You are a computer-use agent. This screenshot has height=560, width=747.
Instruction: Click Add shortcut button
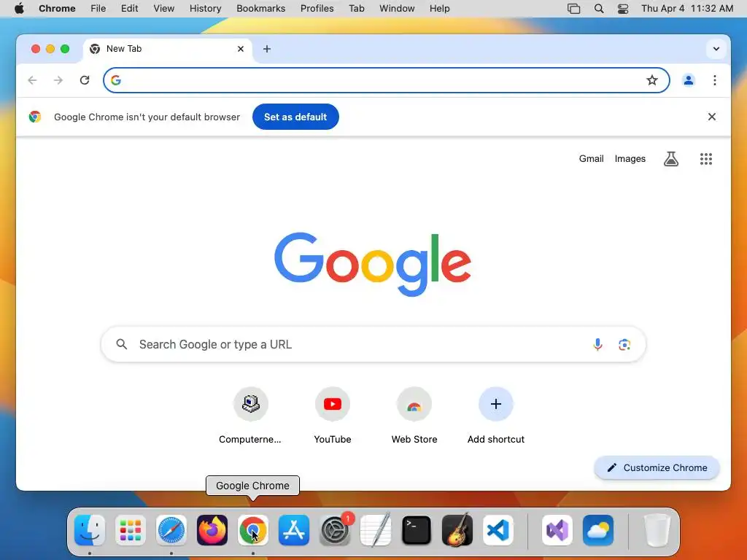click(495, 416)
